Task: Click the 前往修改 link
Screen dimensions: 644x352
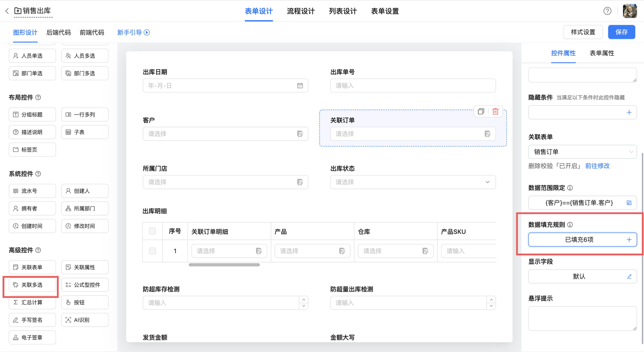Action: pos(597,166)
